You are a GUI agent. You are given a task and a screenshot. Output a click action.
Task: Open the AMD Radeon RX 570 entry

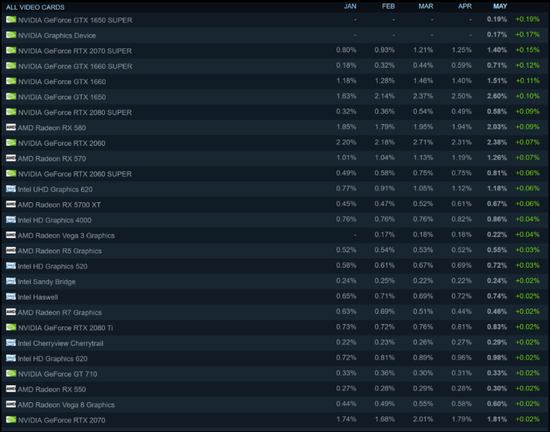click(274, 158)
